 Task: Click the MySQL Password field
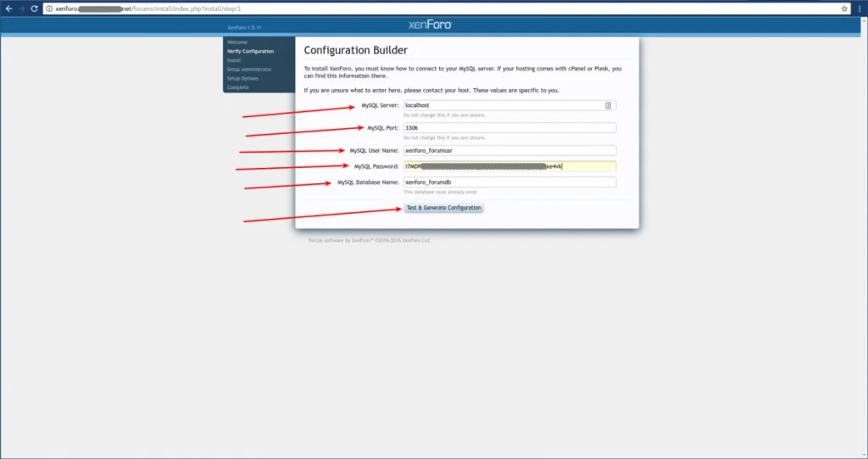click(509, 166)
